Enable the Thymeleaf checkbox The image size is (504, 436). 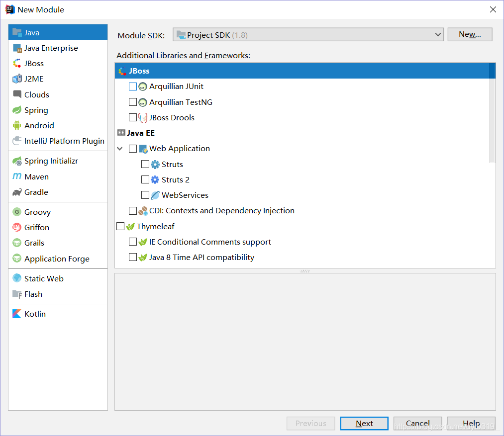(120, 226)
